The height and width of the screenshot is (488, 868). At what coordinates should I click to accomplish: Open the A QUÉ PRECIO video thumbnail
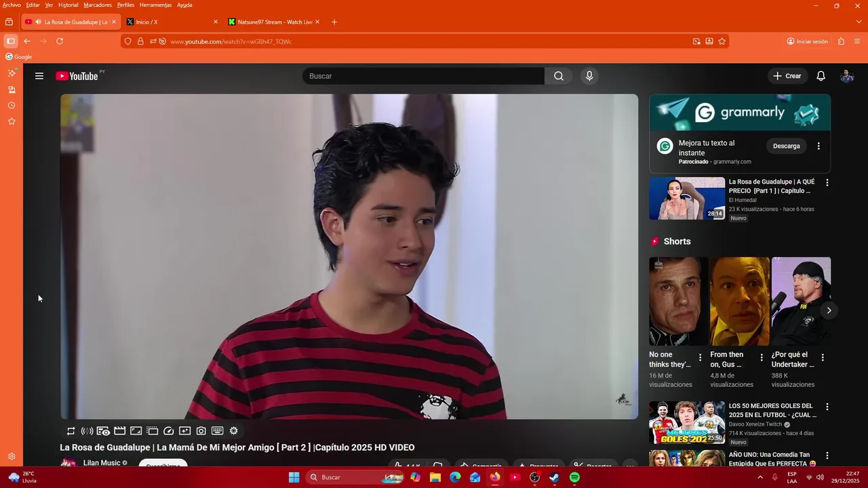click(x=687, y=199)
